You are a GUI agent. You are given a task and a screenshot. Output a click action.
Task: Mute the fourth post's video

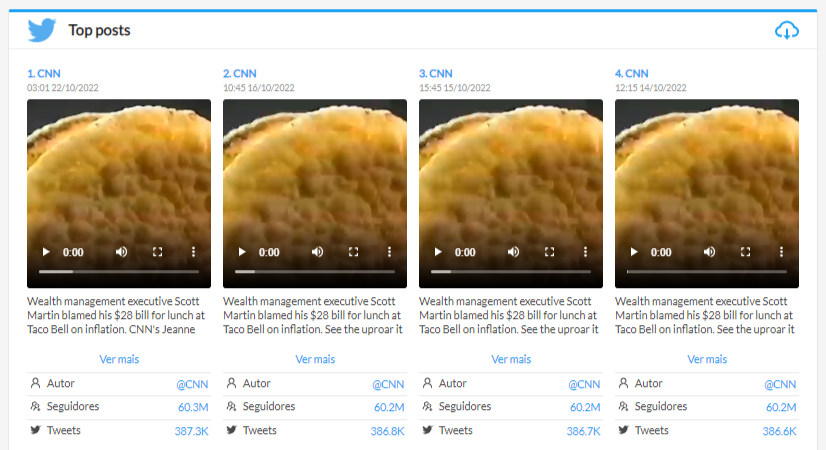click(x=709, y=252)
